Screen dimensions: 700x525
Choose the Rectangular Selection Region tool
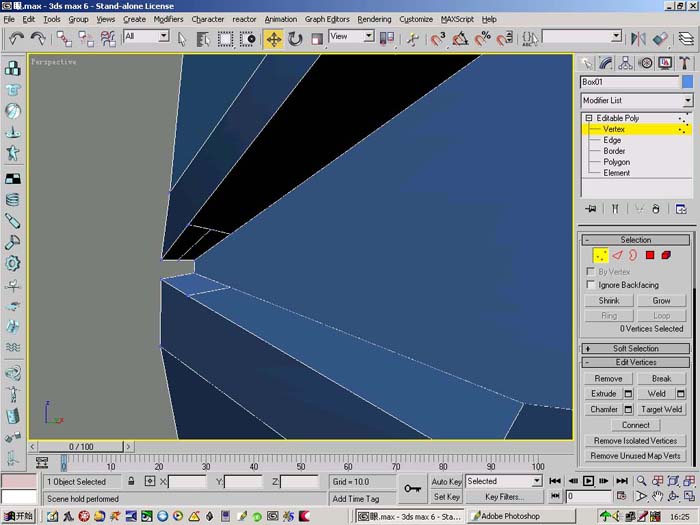click(x=225, y=39)
